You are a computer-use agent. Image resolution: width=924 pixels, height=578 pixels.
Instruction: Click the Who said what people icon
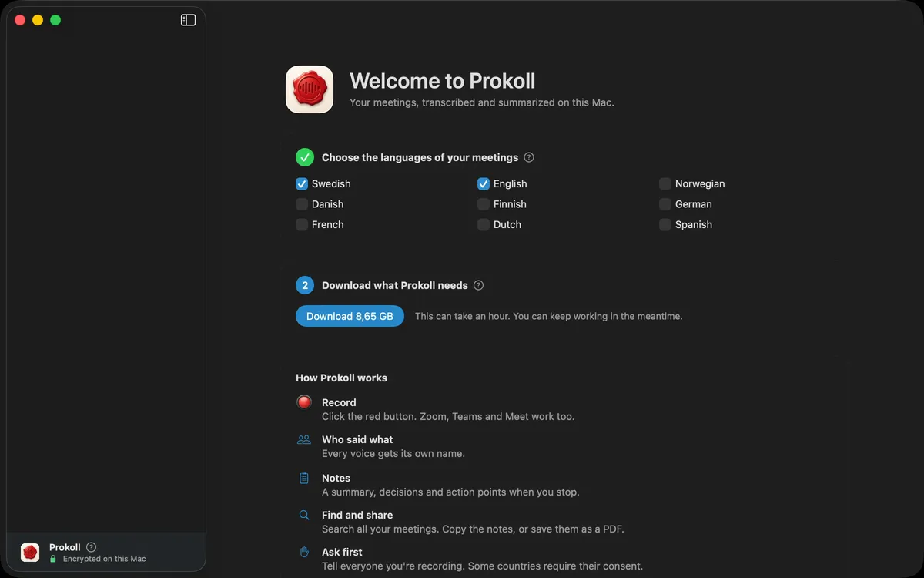click(304, 439)
